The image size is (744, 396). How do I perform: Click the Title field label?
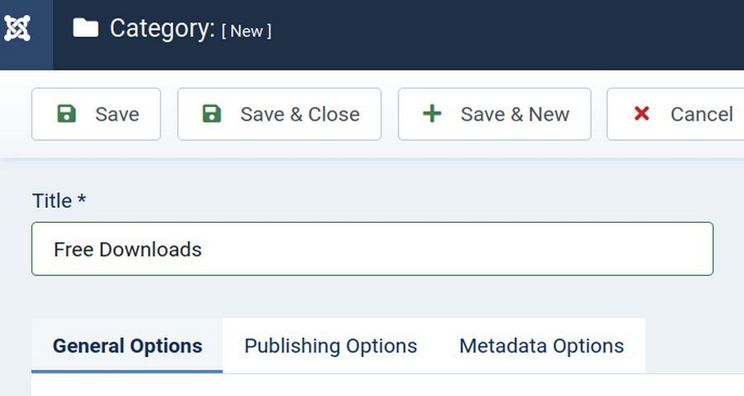tap(52, 201)
